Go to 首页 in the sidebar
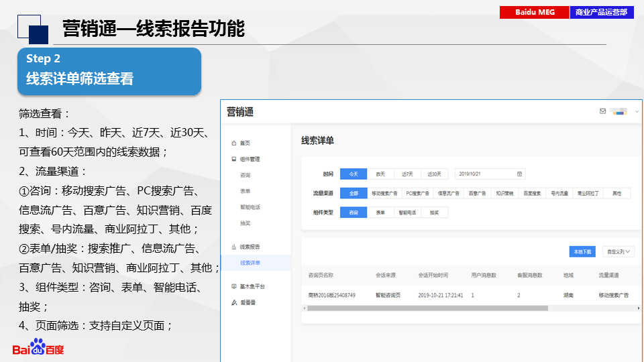This screenshot has width=644, height=362. pyautogui.click(x=245, y=143)
